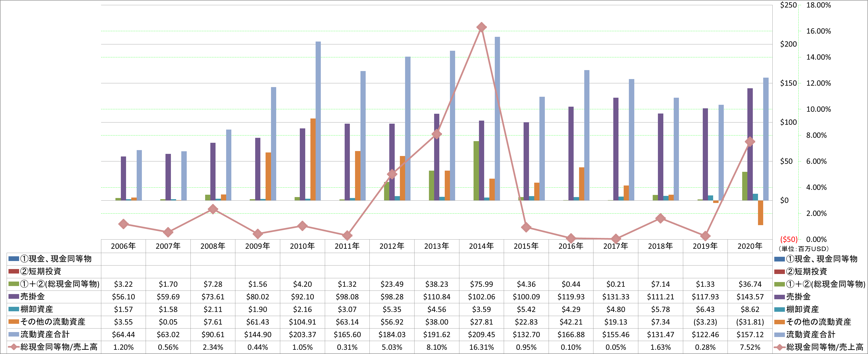
Task: Click left legend marker 総現金同等物/売上高
Action: [x=13, y=347]
